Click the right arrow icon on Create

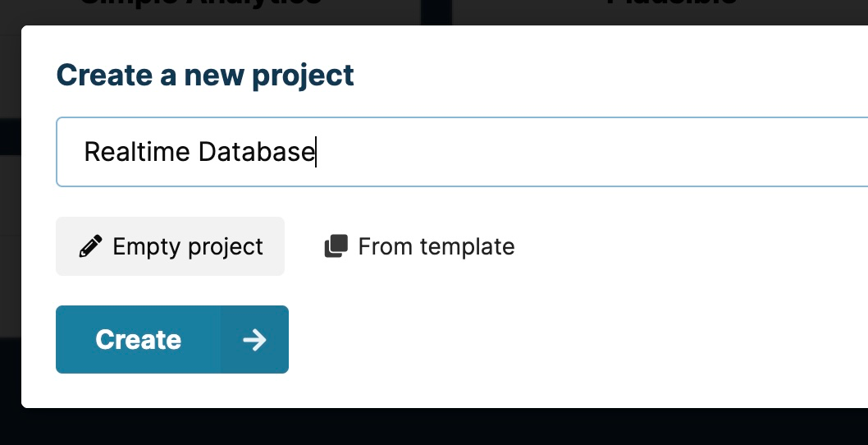click(x=254, y=340)
